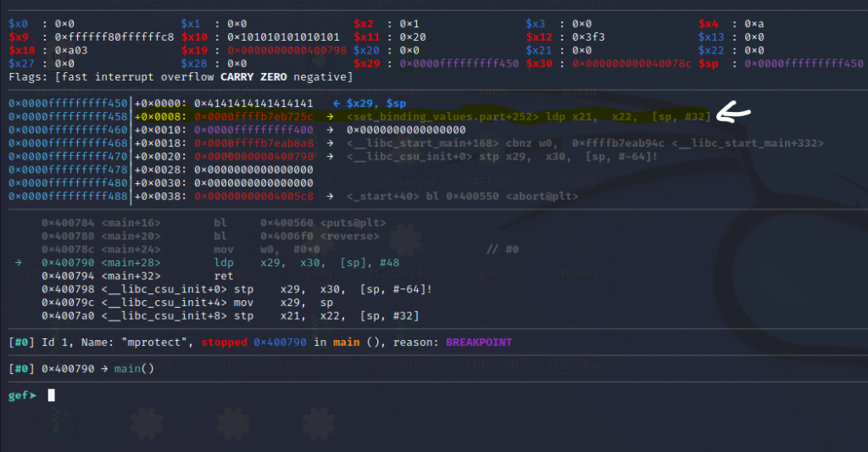Click the gef> command prompt
This screenshot has height=452, width=868.
click(23, 395)
